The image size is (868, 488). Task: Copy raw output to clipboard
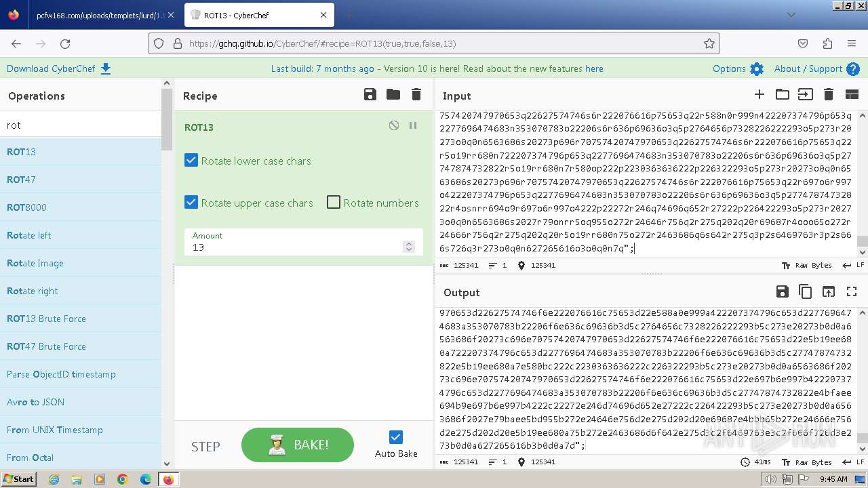(x=805, y=291)
